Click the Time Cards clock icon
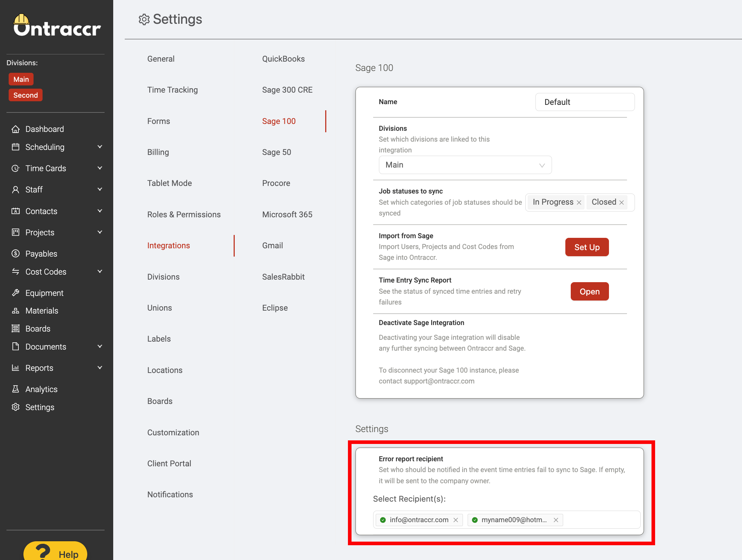 coord(16,168)
